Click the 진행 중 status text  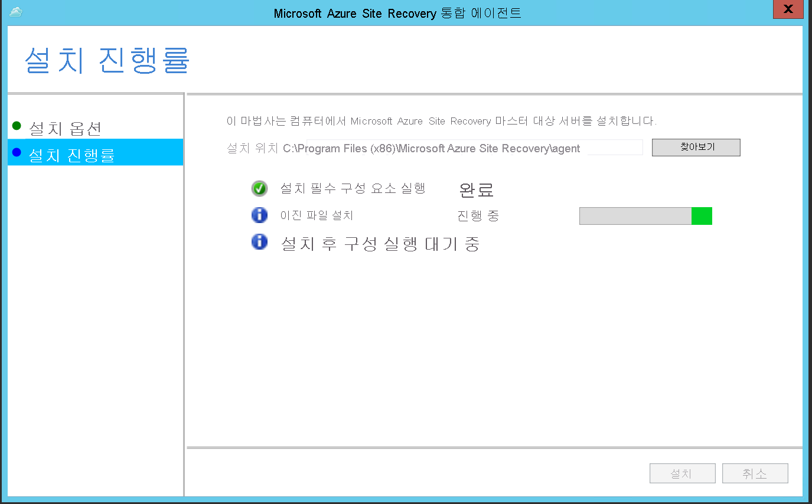click(478, 216)
